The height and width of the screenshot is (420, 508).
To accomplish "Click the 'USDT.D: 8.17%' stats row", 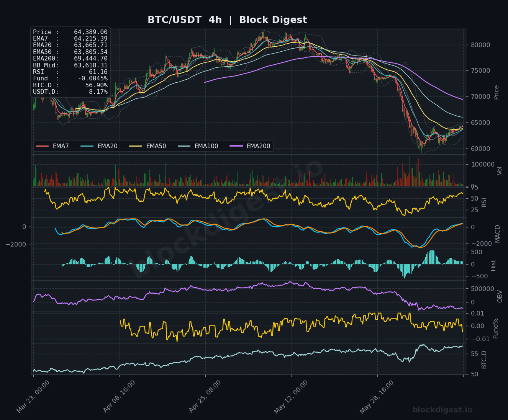I will (x=70, y=92).
